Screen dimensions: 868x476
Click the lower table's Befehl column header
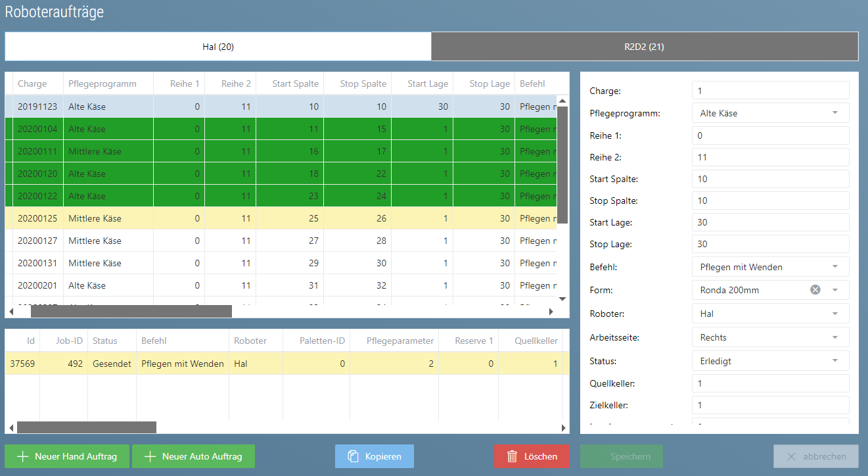pyautogui.click(x=183, y=341)
